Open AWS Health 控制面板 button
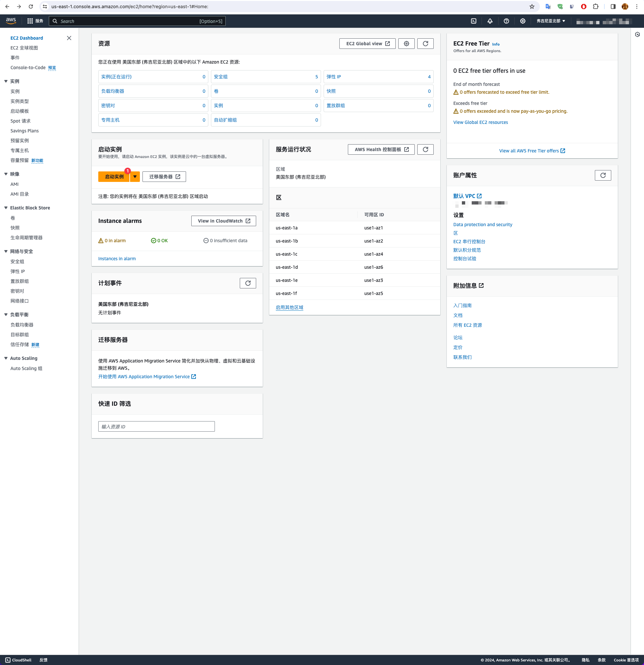The width and height of the screenshot is (644, 665). click(x=381, y=150)
